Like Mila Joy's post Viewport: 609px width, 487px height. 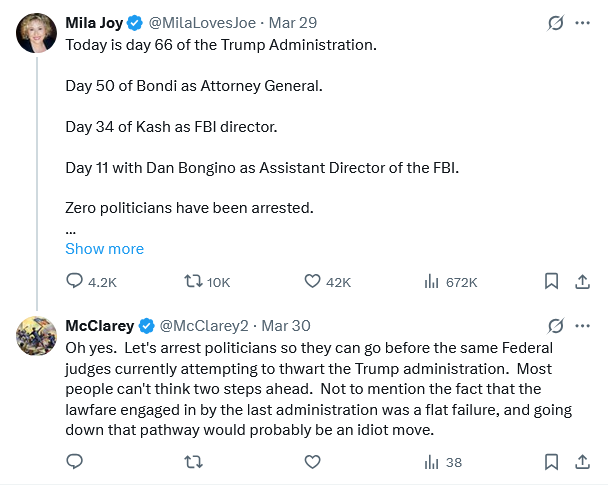(312, 282)
